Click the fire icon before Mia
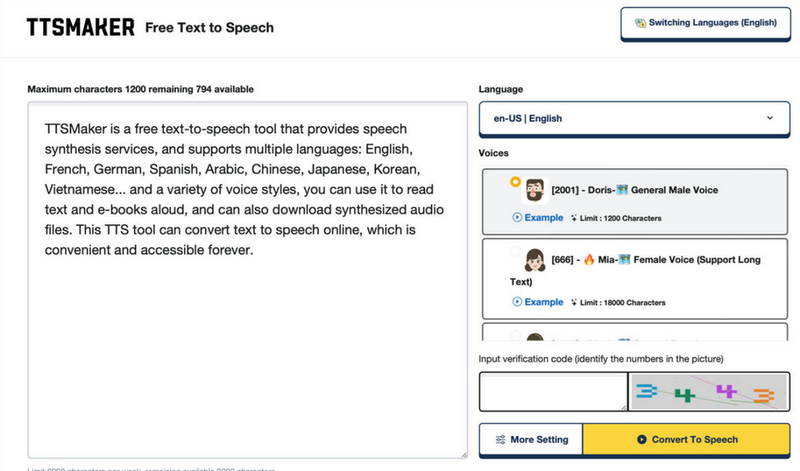The height and width of the screenshot is (471, 800). coord(589,260)
